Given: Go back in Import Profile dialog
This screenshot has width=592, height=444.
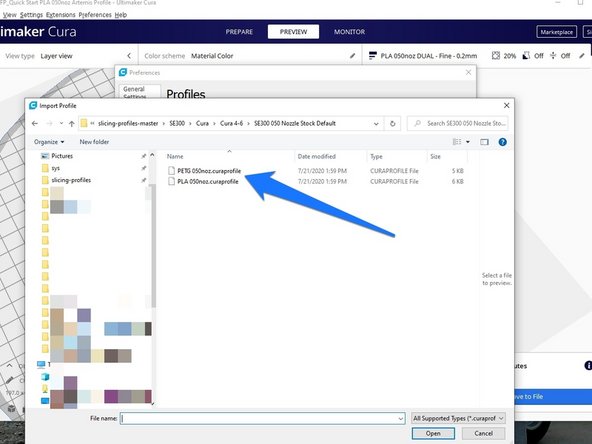Looking at the screenshot, I should pyautogui.click(x=35, y=123).
